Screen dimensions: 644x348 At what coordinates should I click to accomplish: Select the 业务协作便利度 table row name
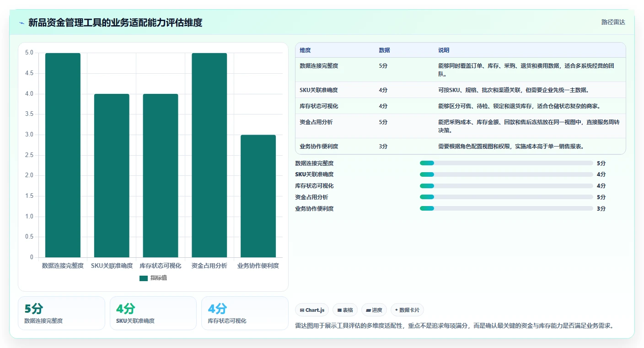[319, 147]
